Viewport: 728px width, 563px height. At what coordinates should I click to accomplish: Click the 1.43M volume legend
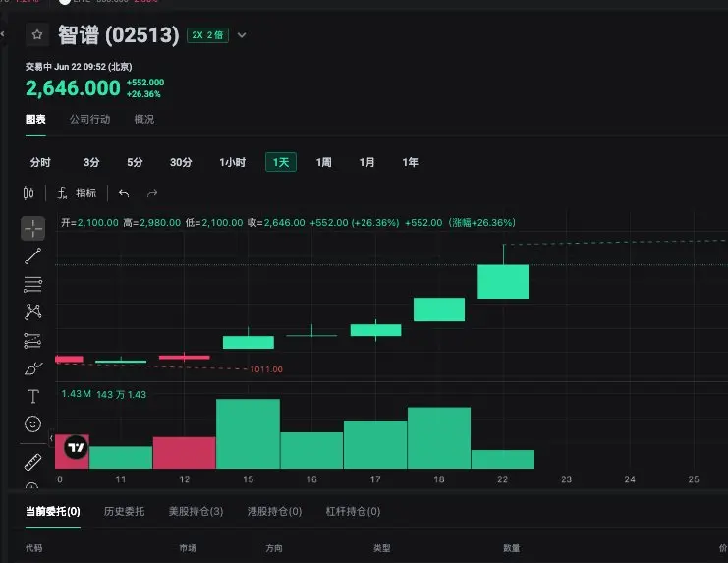click(x=77, y=394)
